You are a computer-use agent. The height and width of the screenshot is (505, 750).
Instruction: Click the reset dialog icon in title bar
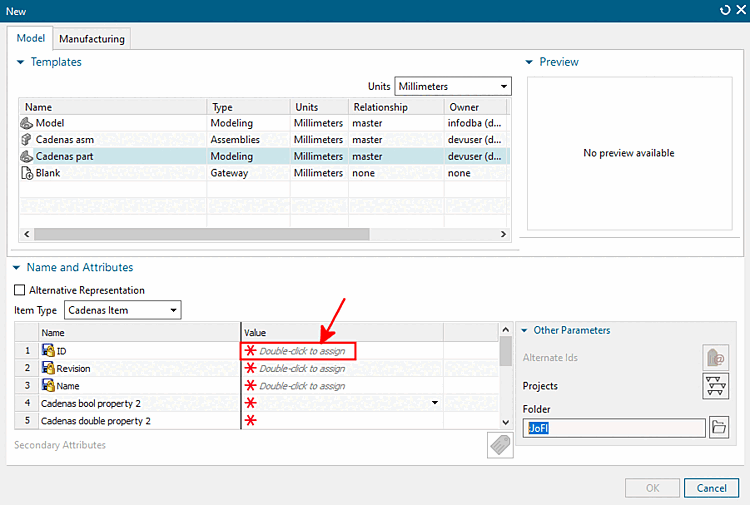click(725, 10)
